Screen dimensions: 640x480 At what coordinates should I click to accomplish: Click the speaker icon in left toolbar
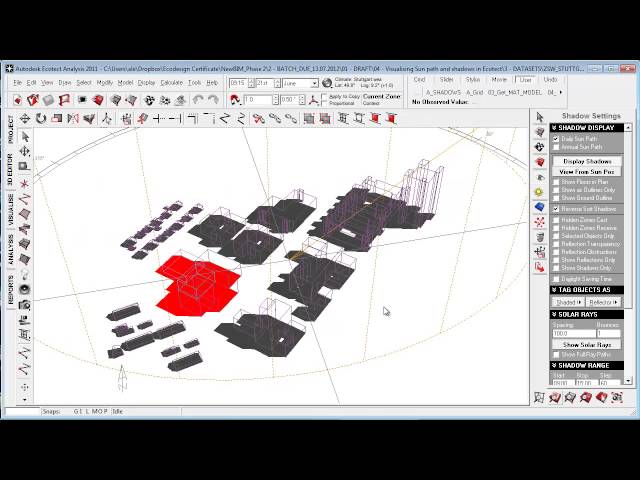tap(25, 289)
